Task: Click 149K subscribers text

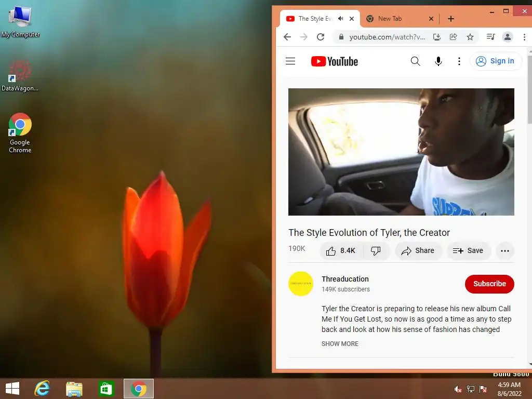Action: (x=345, y=289)
